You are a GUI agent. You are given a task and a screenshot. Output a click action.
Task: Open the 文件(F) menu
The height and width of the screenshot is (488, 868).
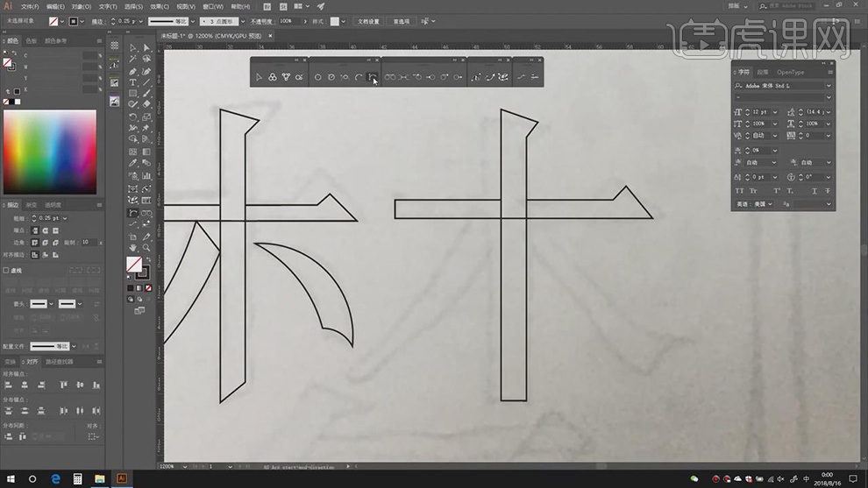[29, 6]
